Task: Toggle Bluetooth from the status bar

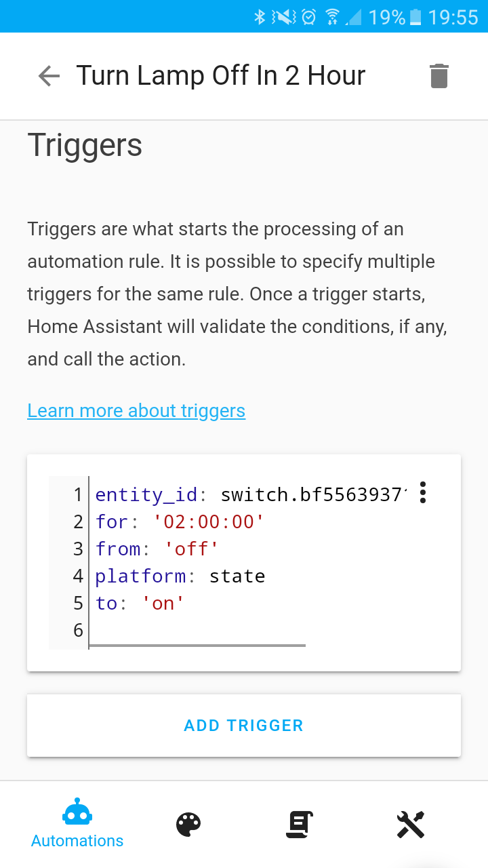Action: pyautogui.click(x=260, y=16)
